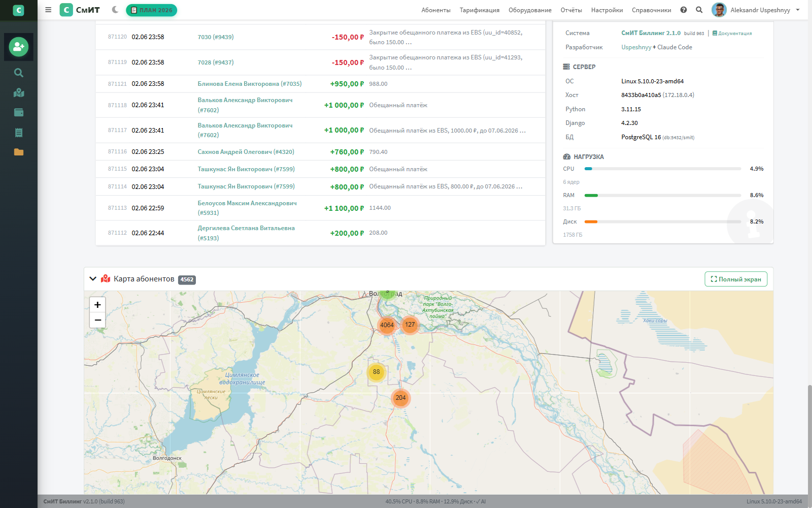Toggle the hamburger sidebar menu

click(48, 10)
